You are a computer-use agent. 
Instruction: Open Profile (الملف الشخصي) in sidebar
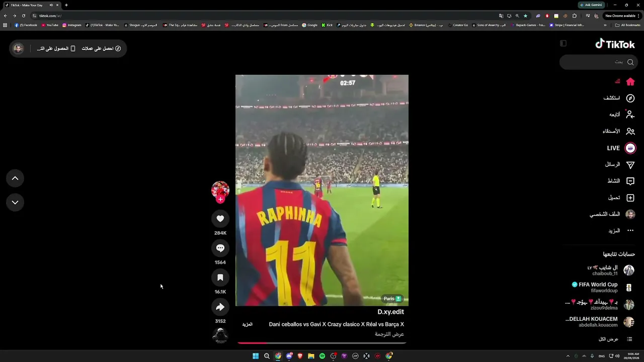coord(612,214)
